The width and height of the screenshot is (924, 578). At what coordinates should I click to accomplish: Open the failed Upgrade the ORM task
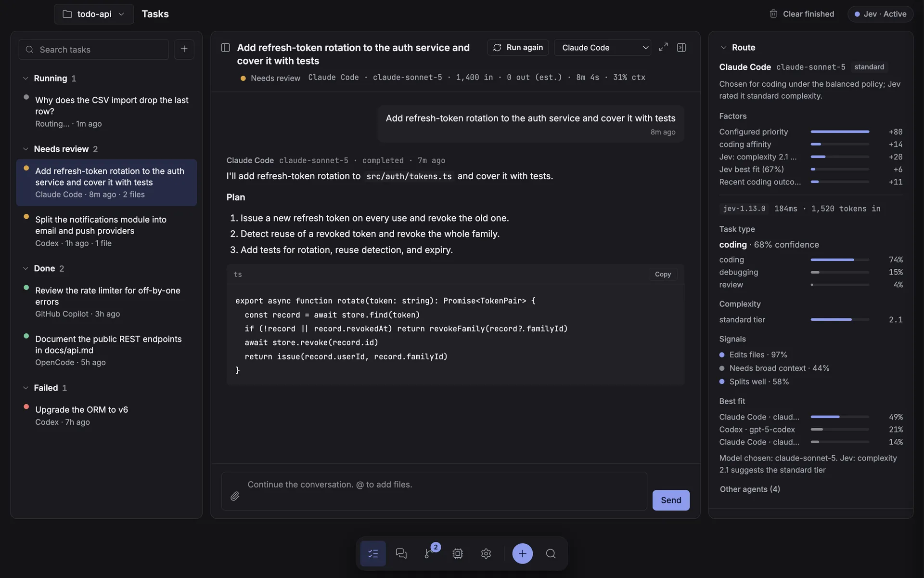coord(106,415)
